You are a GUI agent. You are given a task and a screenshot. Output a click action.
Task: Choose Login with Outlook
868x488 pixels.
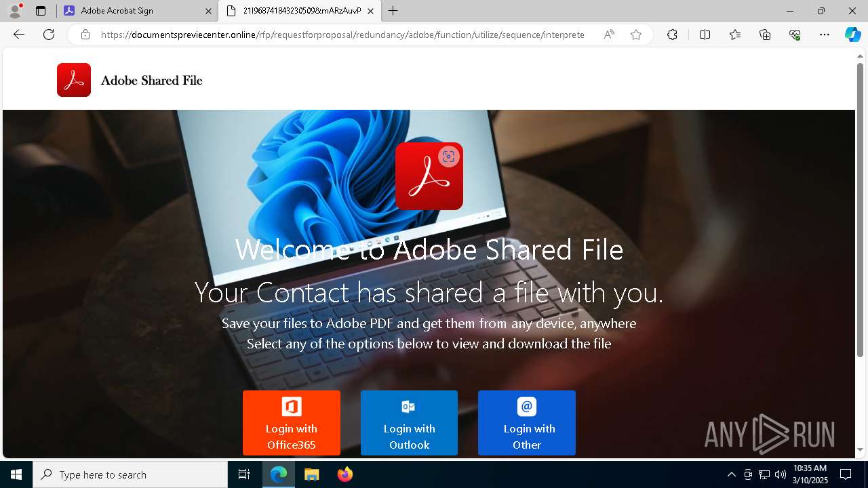409,423
